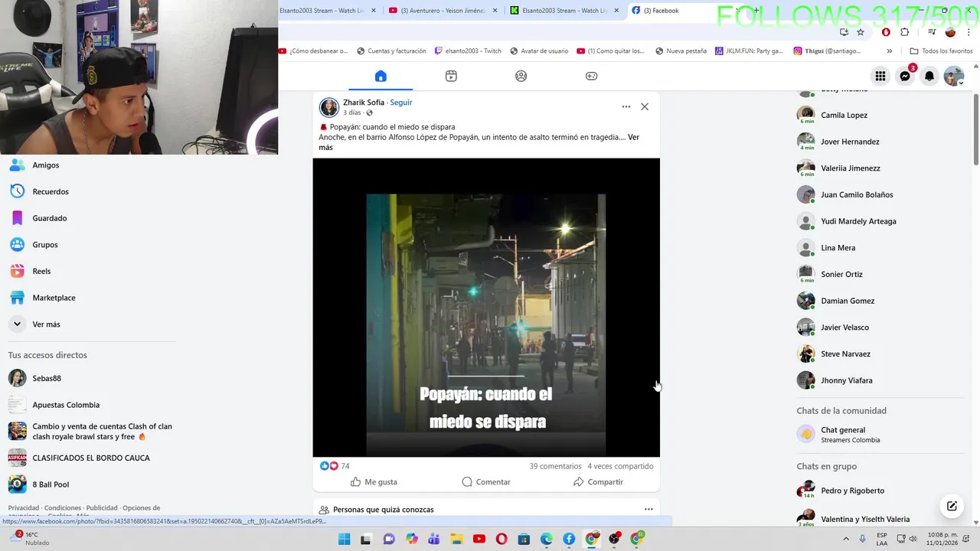Switch to the Aventurero - Yeison Jiménez tab
Screen dimensions: 980x551
444,11
